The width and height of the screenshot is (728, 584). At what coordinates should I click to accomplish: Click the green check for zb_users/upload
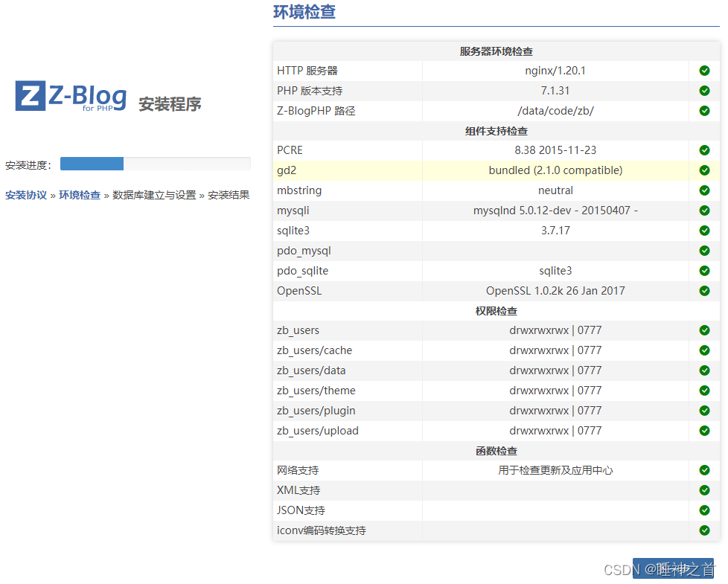tap(704, 431)
